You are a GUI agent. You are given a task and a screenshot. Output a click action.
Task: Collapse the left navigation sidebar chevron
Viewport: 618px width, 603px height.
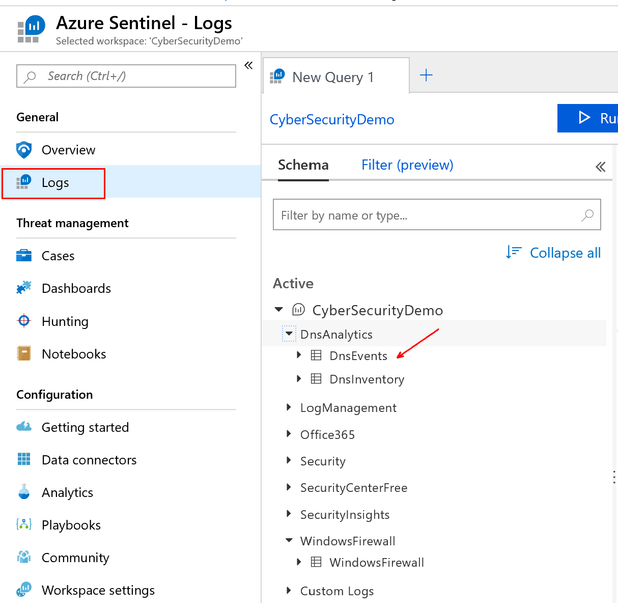[248, 67]
